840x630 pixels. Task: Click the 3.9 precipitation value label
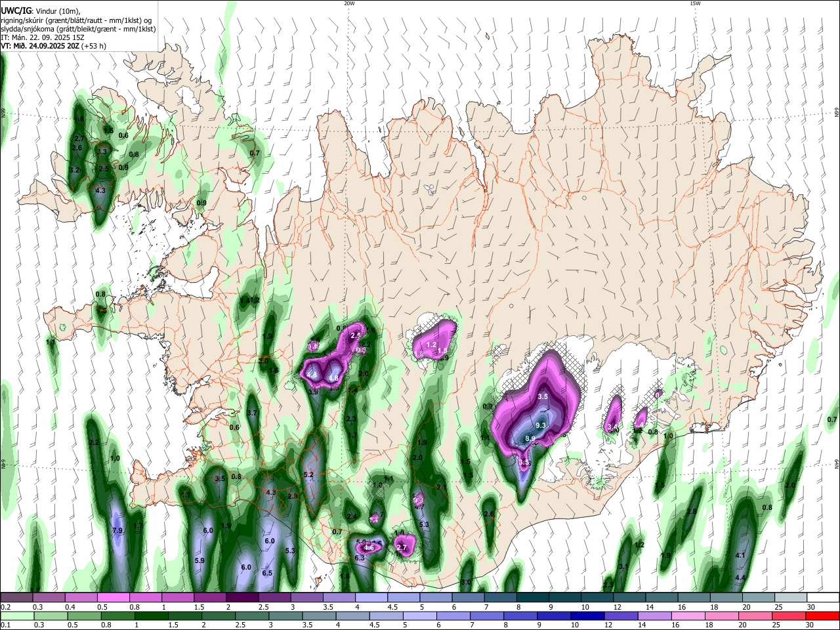[313, 392]
